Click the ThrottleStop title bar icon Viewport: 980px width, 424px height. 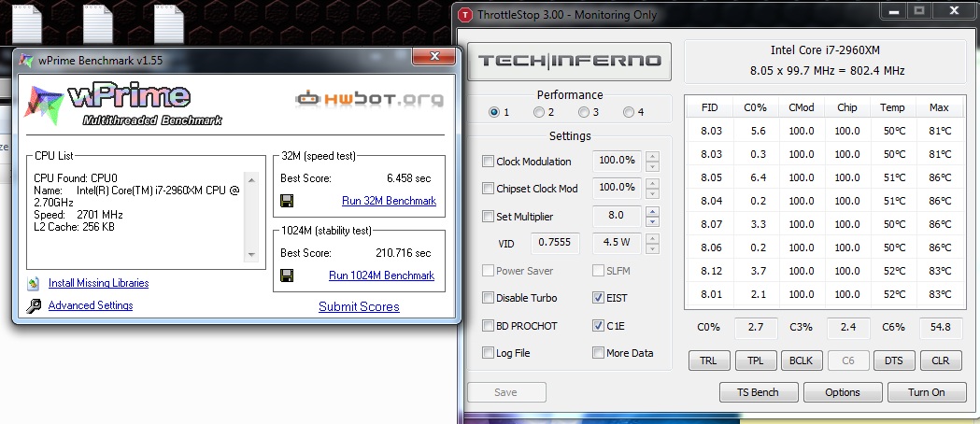coord(464,14)
